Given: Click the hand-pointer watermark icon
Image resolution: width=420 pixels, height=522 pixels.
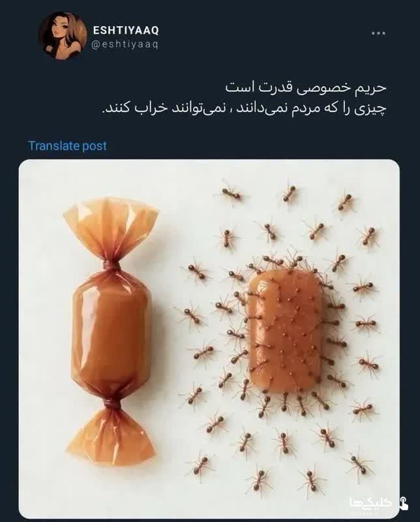Looking at the screenshot, I should (403, 503).
